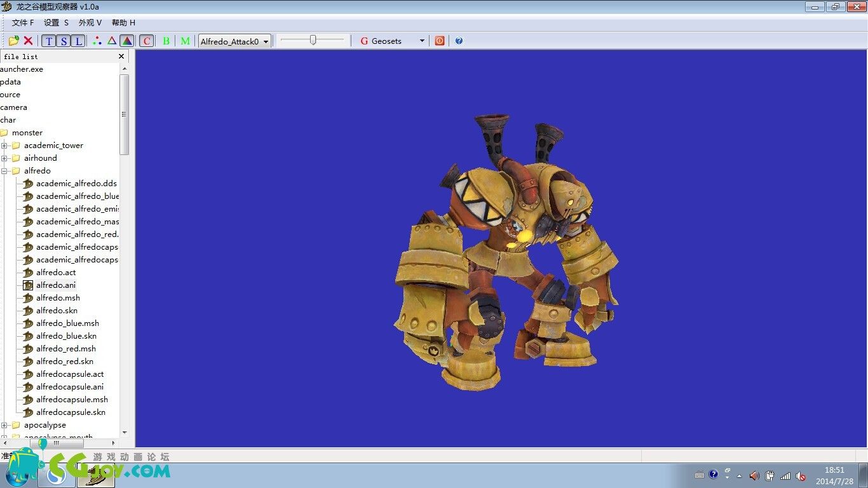Toggle the L toolbar button

(x=78, y=41)
